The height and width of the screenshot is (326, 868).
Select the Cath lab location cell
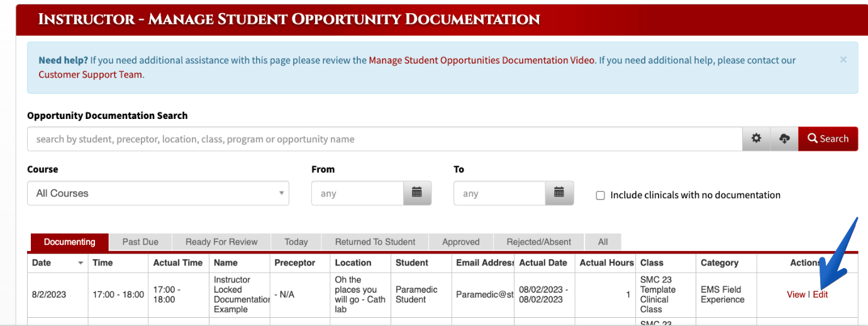click(x=360, y=295)
